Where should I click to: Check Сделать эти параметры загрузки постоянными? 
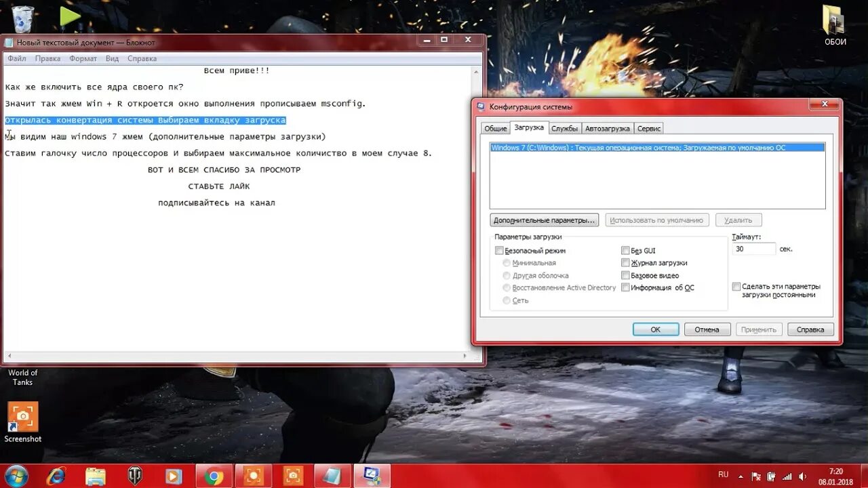(736, 287)
